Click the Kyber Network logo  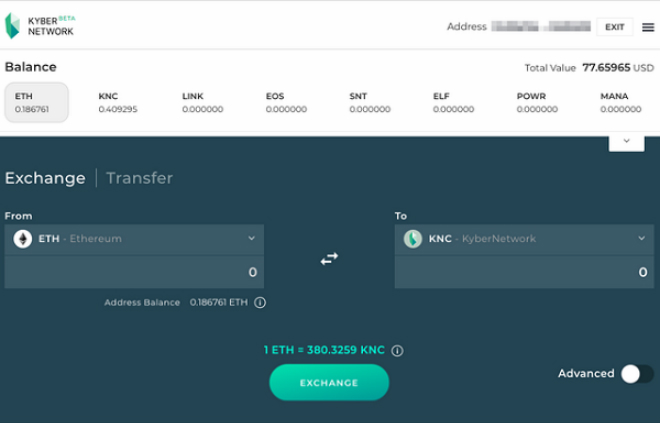coord(40,26)
